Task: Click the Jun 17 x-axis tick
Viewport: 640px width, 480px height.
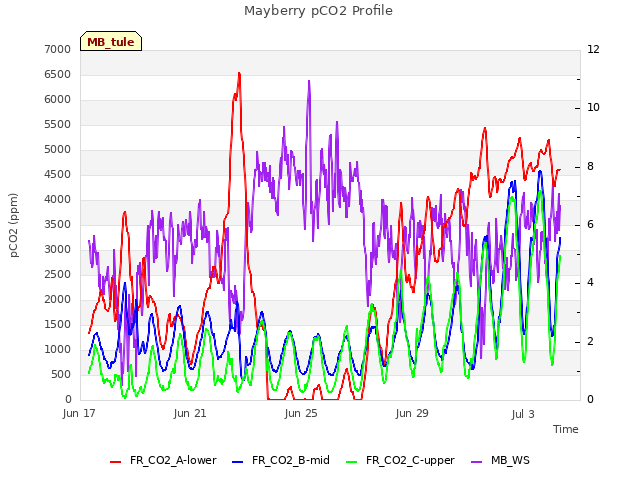Action: point(79,413)
